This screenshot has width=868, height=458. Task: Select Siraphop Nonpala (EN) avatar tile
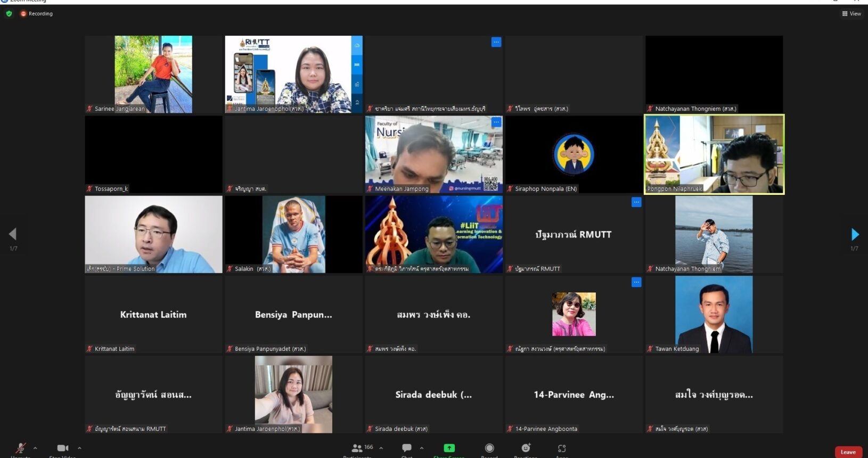tap(574, 154)
